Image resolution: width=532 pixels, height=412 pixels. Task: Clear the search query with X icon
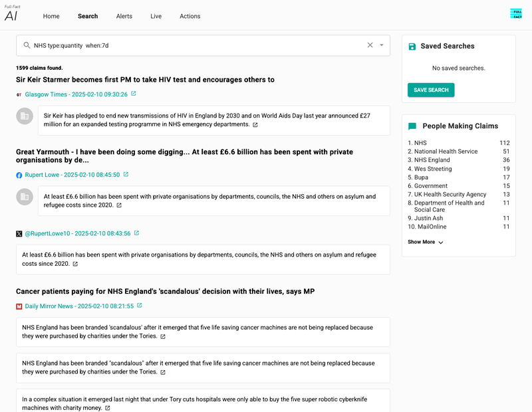coord(370,45)
